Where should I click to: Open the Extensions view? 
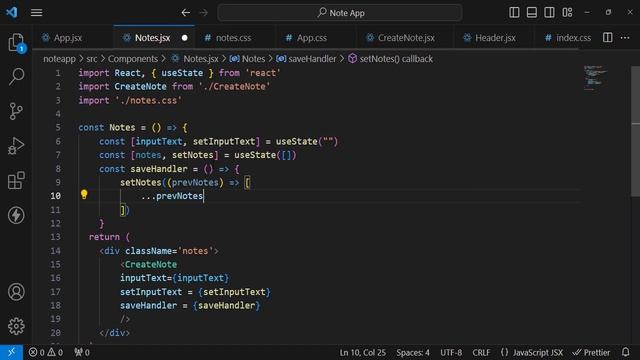16,180
